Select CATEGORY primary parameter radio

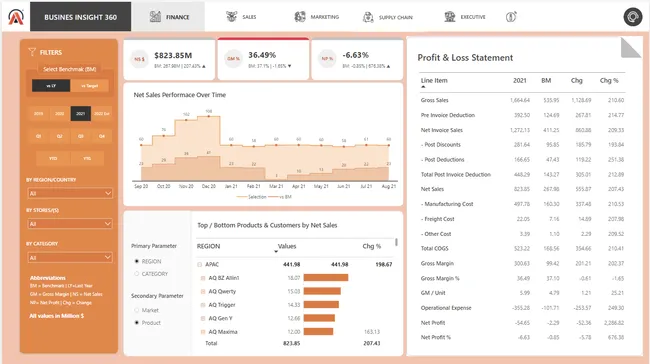click(x=137, y=274)
